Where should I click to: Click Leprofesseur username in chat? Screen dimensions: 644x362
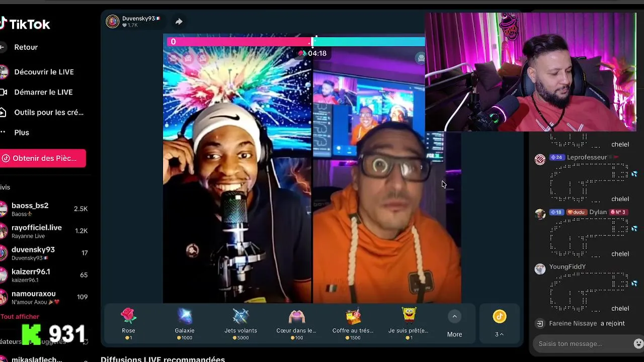click(x=587, y=157)
